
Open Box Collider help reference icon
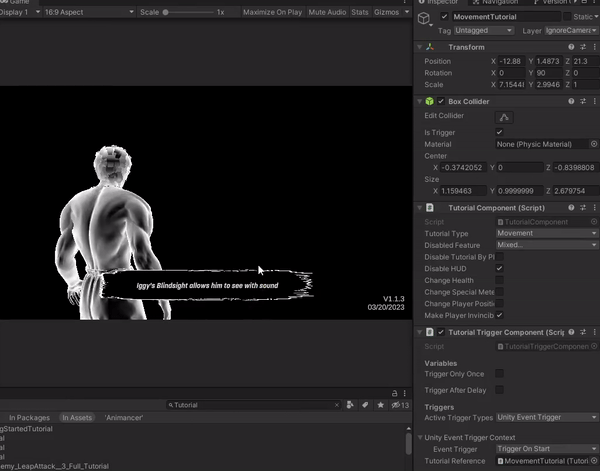(571, 101)
